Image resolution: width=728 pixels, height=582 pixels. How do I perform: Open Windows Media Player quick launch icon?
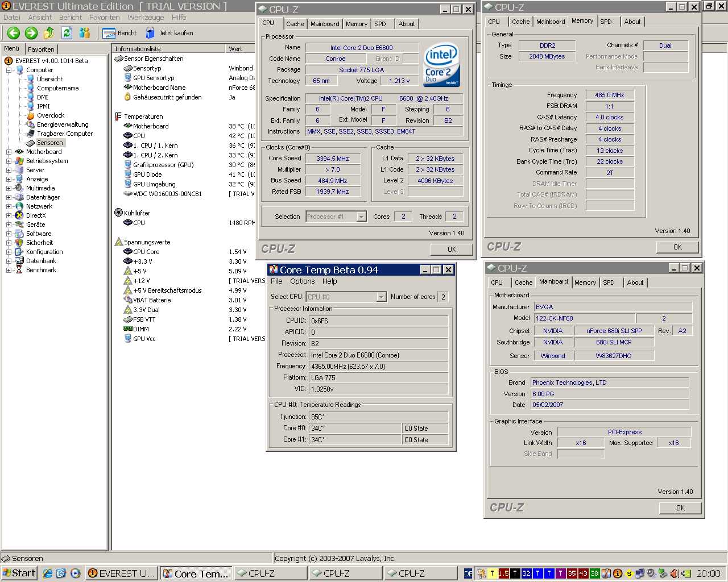(75, 573)
